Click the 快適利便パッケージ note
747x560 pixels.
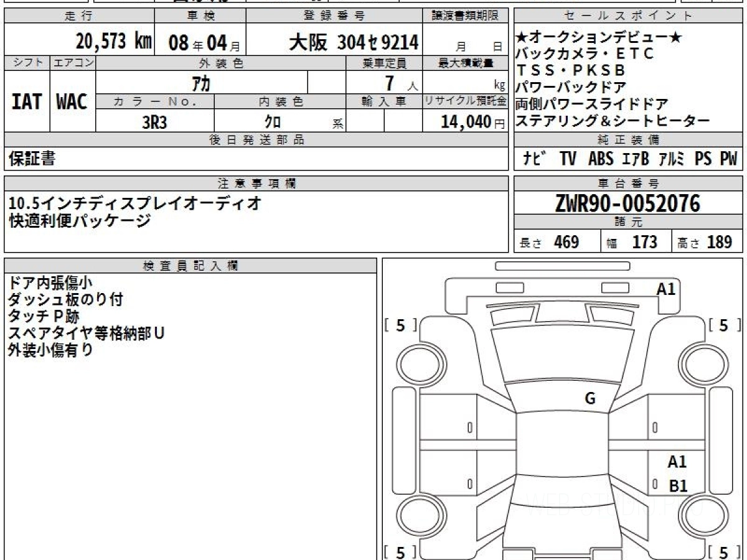click(x=80, y=220)
